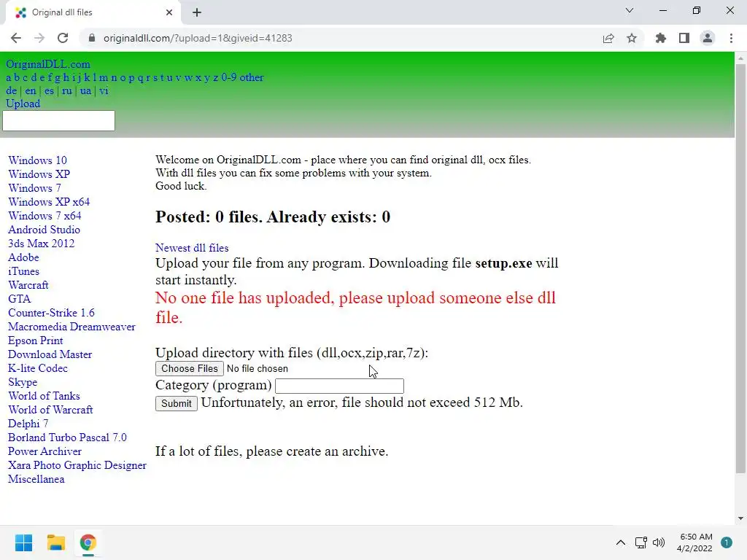747x560 pixels.
Task: Open the K-lite Codec category
Action: pos(38,368)
